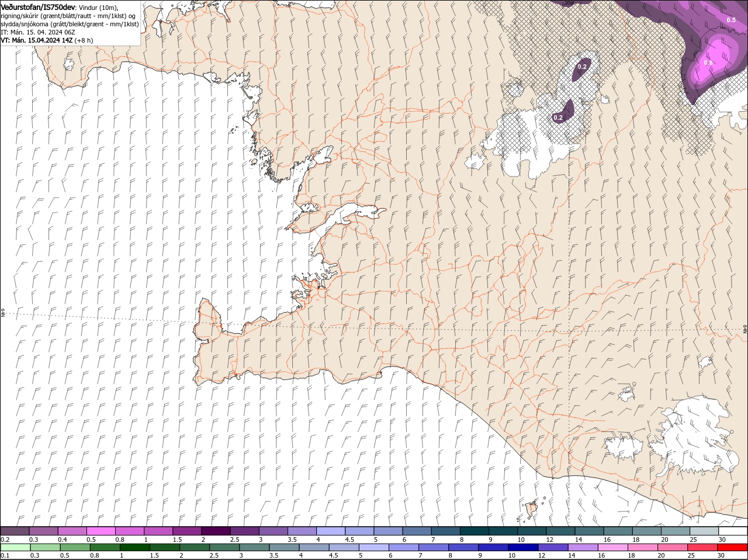Click the 25 pale gray snow legend swatch

click(x=705, y=531)
